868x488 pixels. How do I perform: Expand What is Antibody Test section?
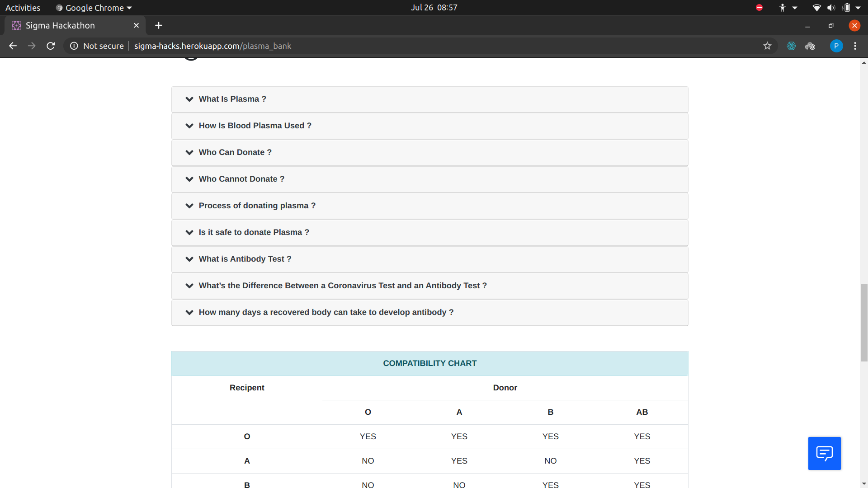pyautogui.click(x=245, y=259)
